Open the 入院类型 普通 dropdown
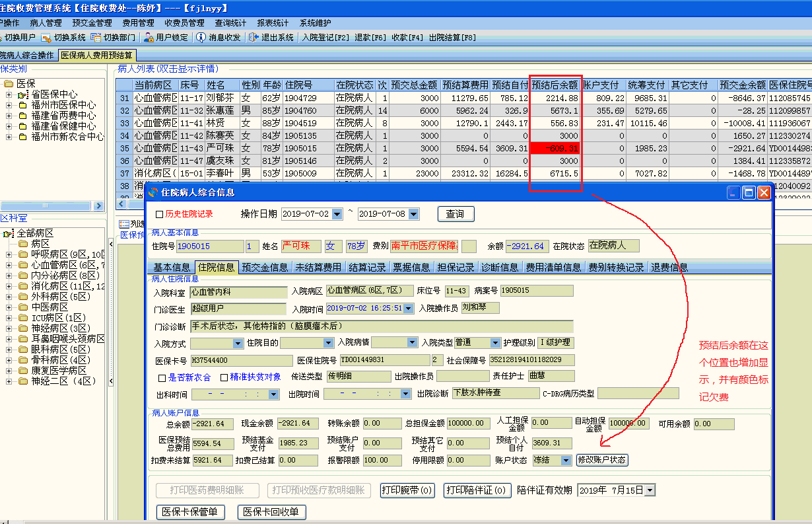The width and height of the screenshot is (812, 524). coord(495,343)
